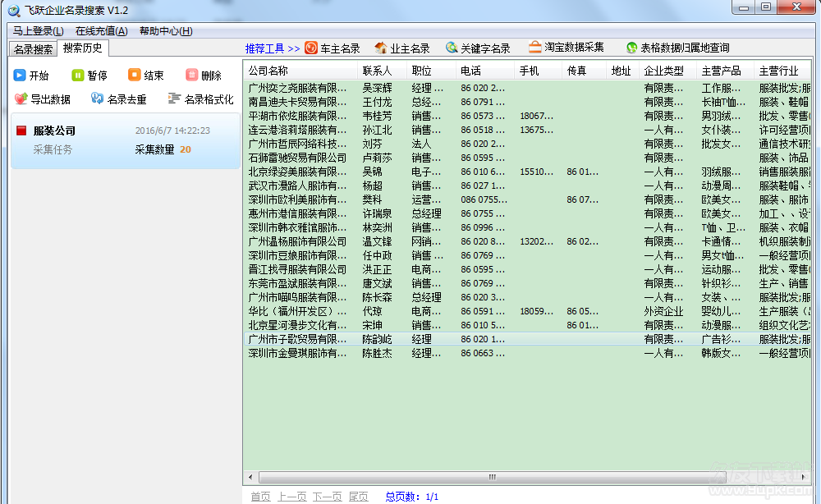Click the 名录格式化 format icon
821x504 pixels.
[174, 99]
